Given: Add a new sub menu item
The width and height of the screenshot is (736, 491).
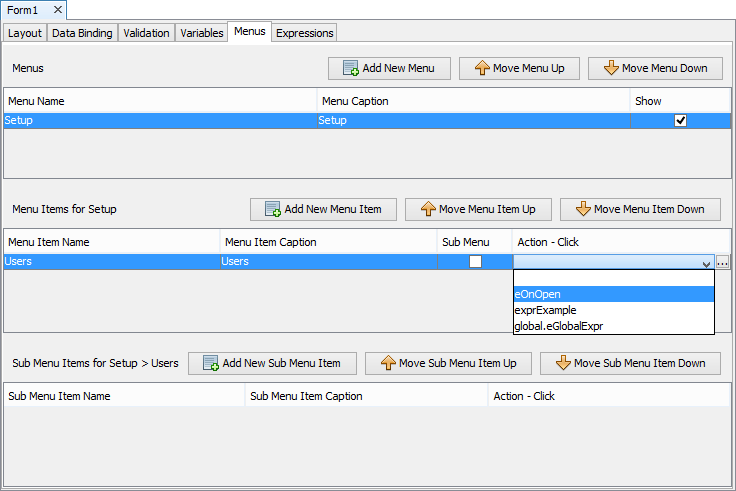Looking at the screenshot, I should point(271,363).
